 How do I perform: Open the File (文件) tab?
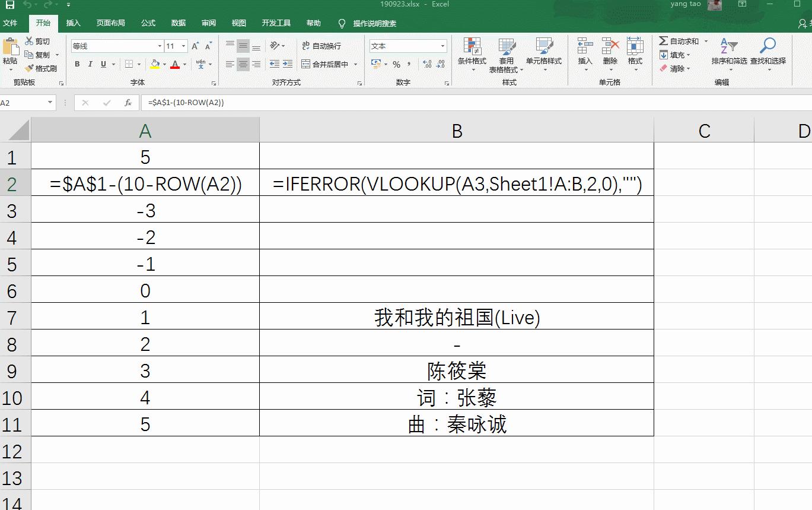(x=10, y=23)
